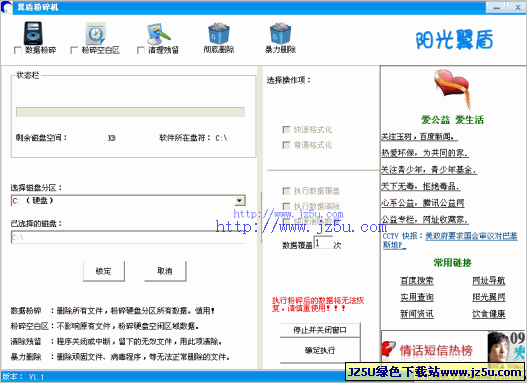
Task: Click the 数据覆盖 count input field
Action: coord(323,243)
